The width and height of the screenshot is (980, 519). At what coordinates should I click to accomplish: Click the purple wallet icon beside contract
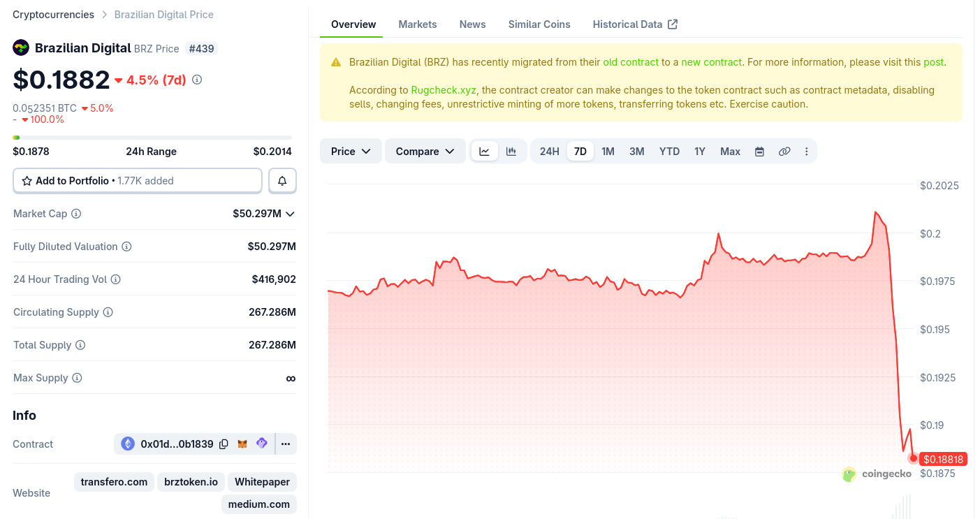coord(262,444)
